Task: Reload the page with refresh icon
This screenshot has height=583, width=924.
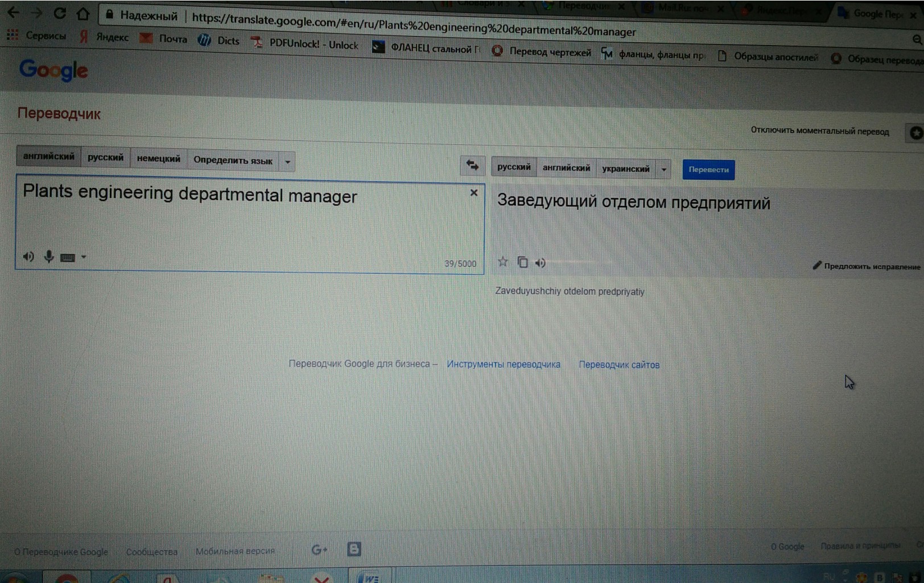Action: [x=60, y=13]
